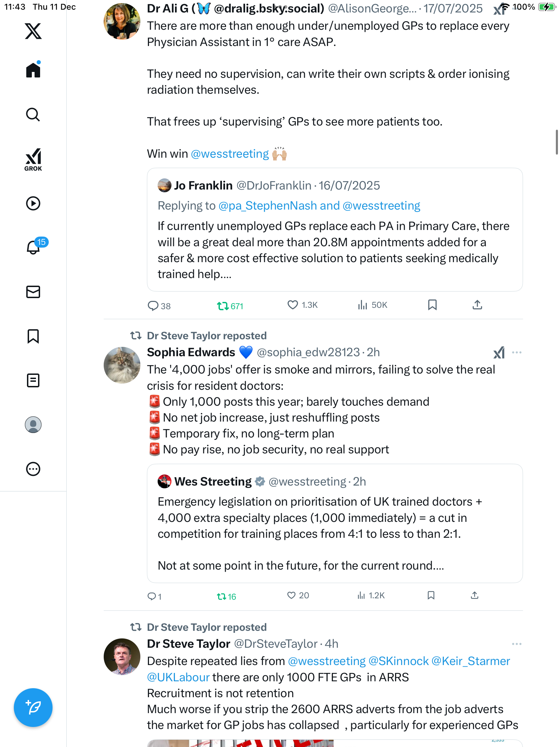Image resolution: width=560 pixels, height=747 pixels.
Task: Go to Home feed icon
Action: 33,70
